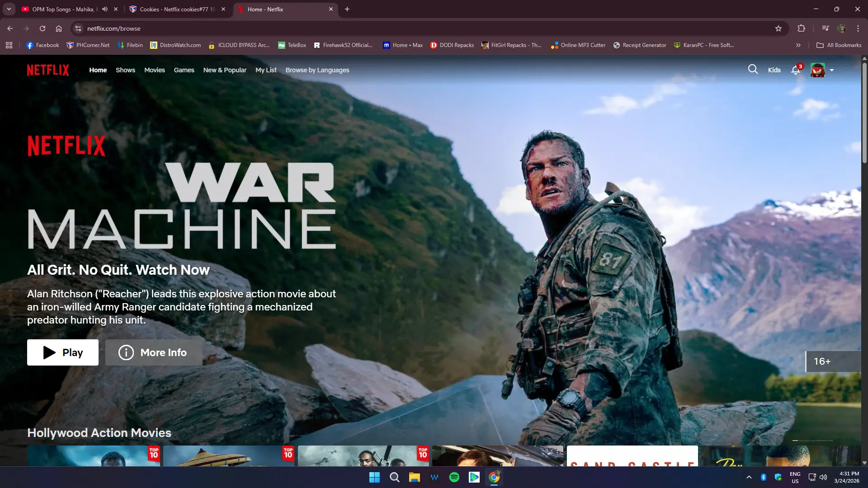Click the browser home button
Image resolution: width=868 pixels, height=488 pixels.
pos(59,28)
